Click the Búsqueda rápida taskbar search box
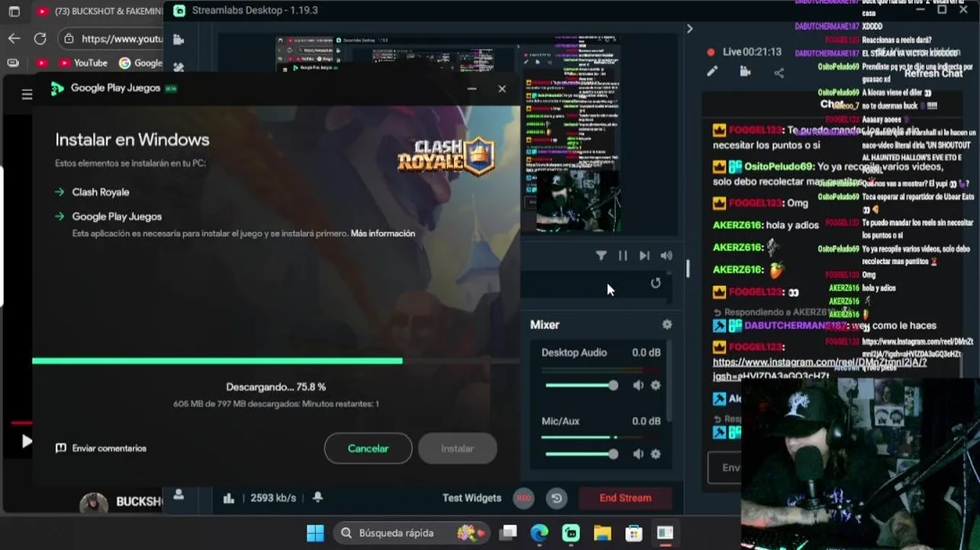 coord(412,532)
